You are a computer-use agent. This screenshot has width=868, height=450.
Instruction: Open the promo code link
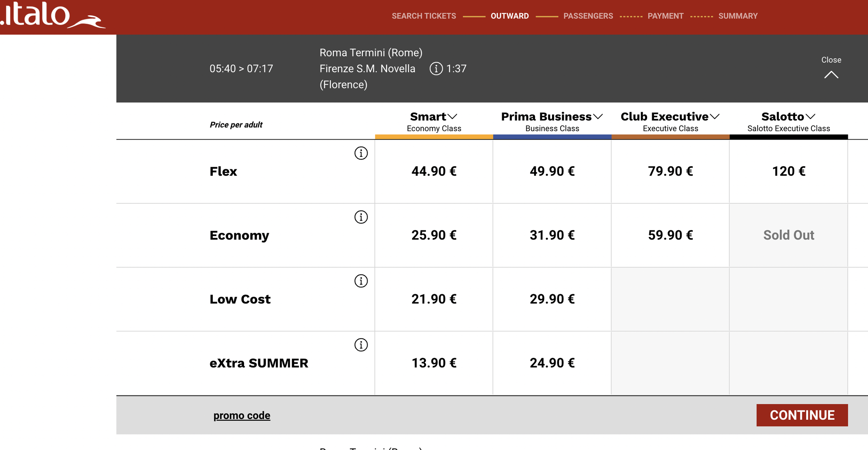(x=242, y=415)
